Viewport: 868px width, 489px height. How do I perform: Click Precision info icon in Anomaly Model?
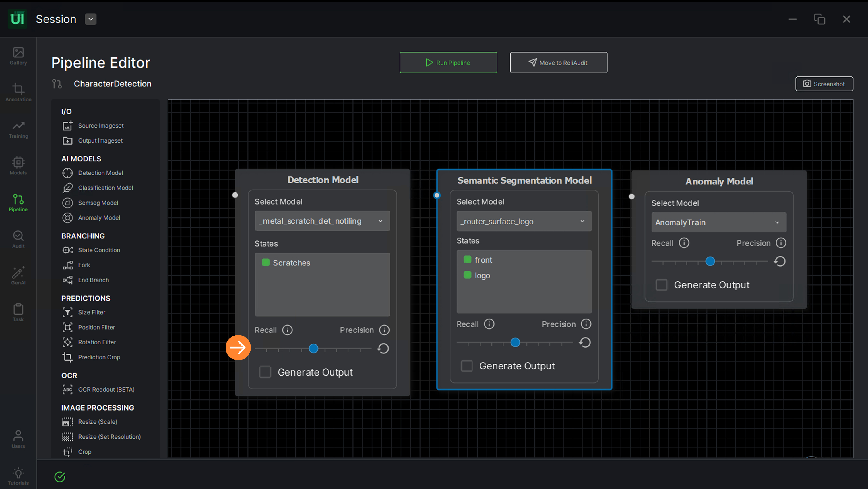click(x=781, y=243)
